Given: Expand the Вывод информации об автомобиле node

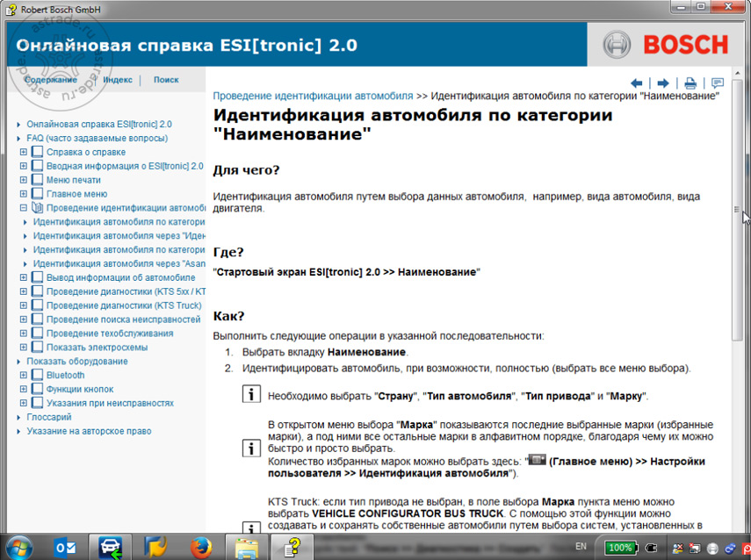Looking at the screenshot, I should 23,277.
